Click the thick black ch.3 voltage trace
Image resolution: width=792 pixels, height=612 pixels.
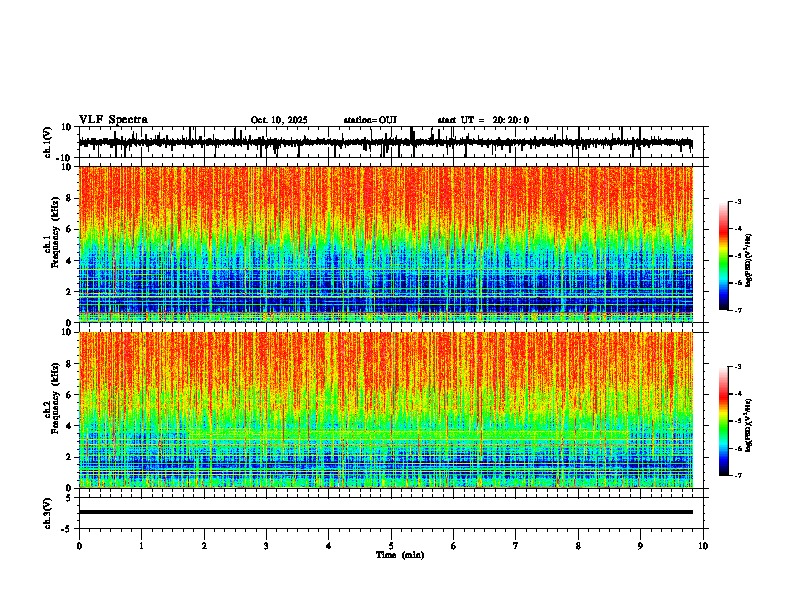[386, 512]
